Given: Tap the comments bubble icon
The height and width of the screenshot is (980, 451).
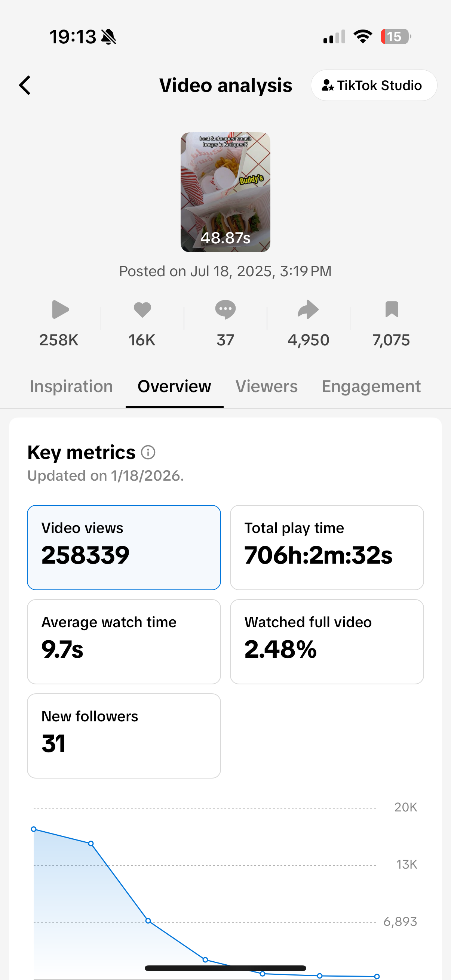Looking at the screenshot, I should pyautogui.click(x=225, y=309).
